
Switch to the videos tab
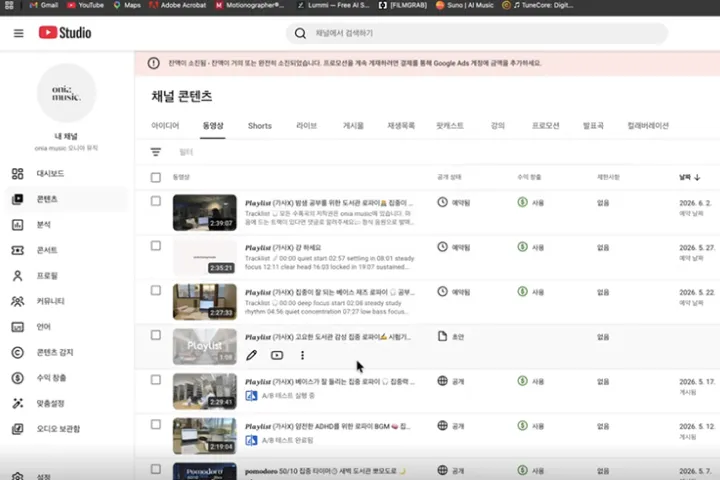(213, 125)
